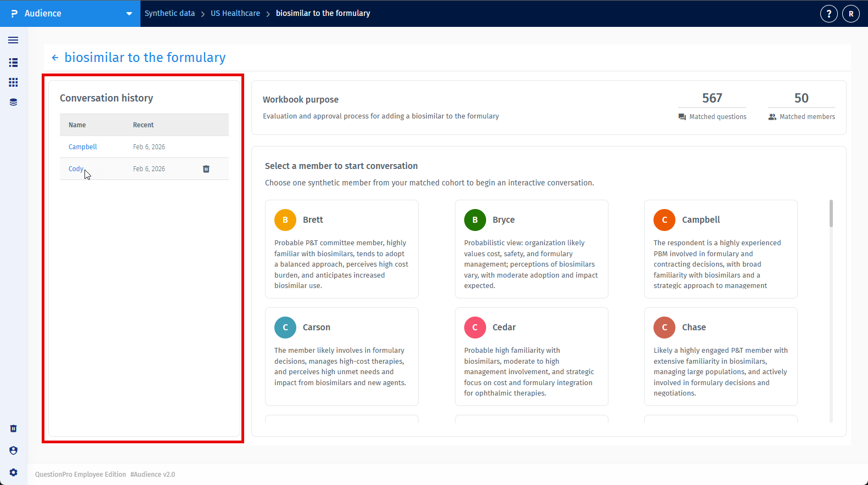Open the list view sidebar icon
This screenshot has width=868, height=485.
coord(13,63)
